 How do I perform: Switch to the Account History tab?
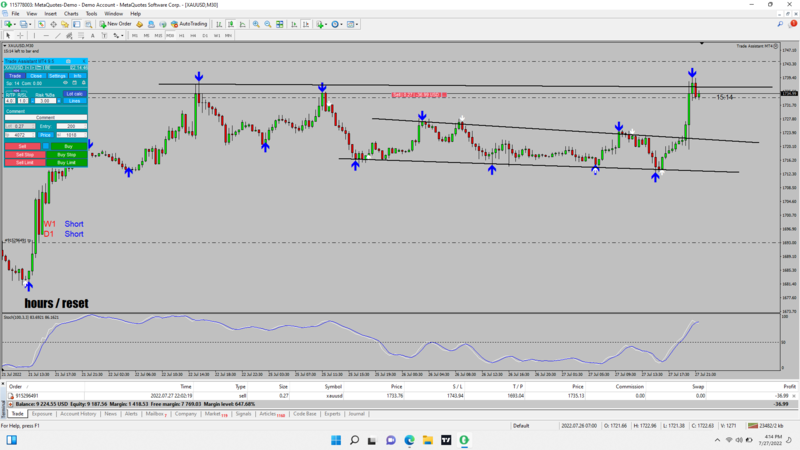[x=78, y=414]
